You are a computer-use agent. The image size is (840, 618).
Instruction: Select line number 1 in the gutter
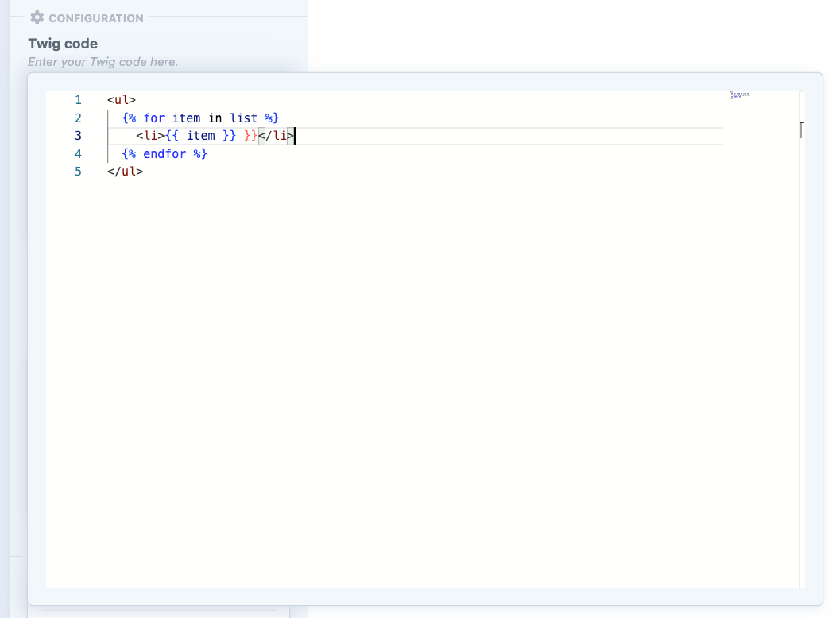pyautogui.click(x=78, y=100)
